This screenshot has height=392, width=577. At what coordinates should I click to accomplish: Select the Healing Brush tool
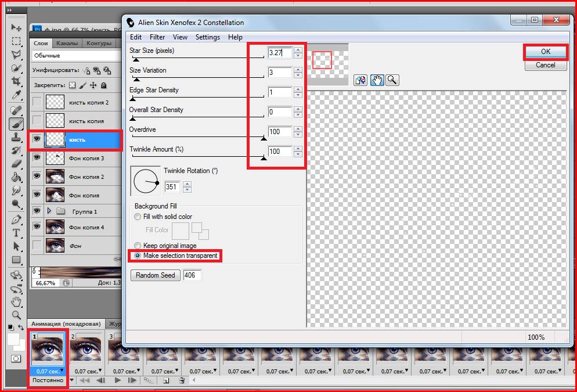(x=16, y=110)
